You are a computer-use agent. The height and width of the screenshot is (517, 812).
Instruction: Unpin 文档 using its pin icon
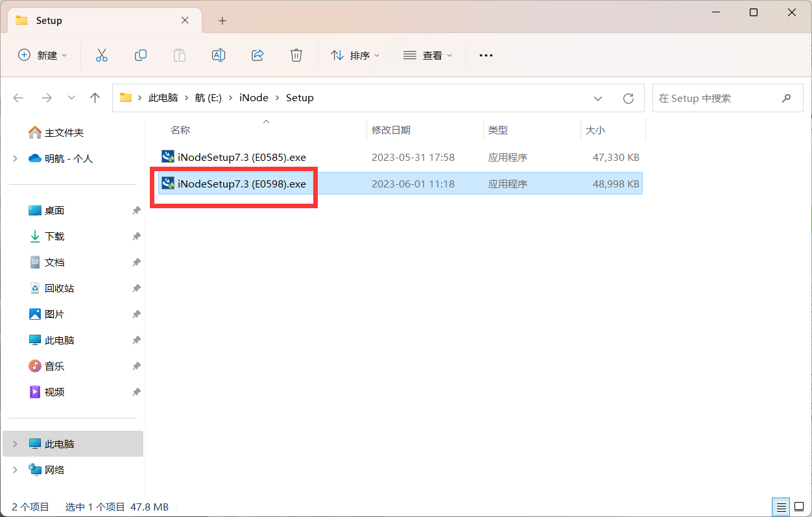click(136, 262)
